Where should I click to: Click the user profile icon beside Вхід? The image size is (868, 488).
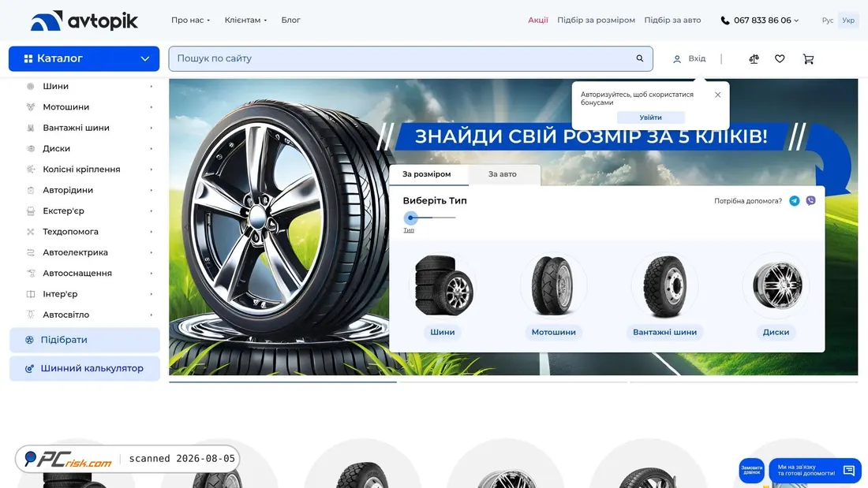[x=676, y=58]
